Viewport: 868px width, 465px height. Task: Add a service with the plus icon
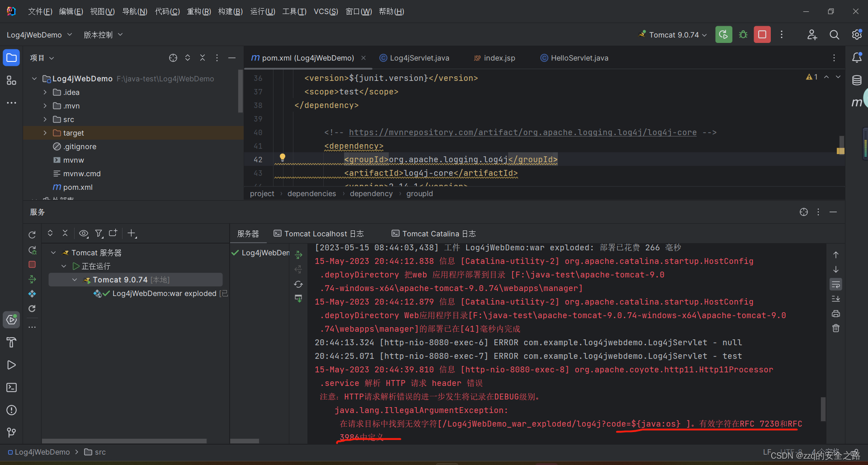click(x=132, y=233)
